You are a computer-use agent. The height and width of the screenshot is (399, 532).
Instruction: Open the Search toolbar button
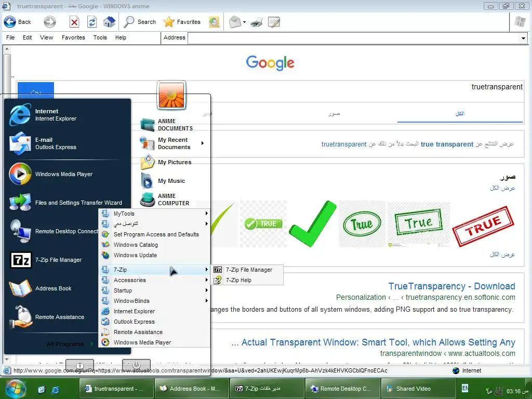(140, 22)
